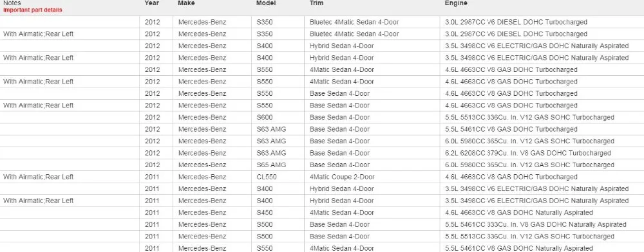Select the CL550 model cell

coord(266,177)
